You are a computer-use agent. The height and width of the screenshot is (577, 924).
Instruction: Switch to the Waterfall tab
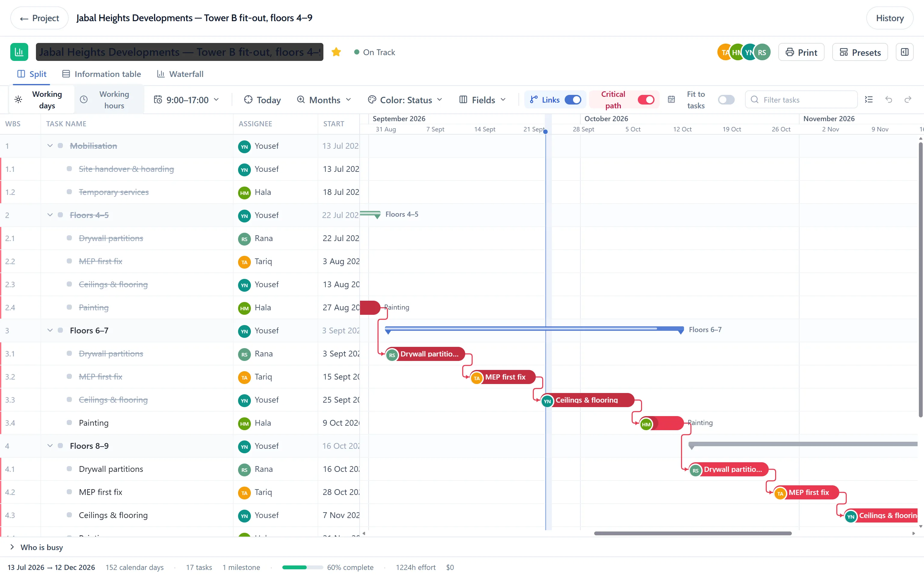pos(180,74)
